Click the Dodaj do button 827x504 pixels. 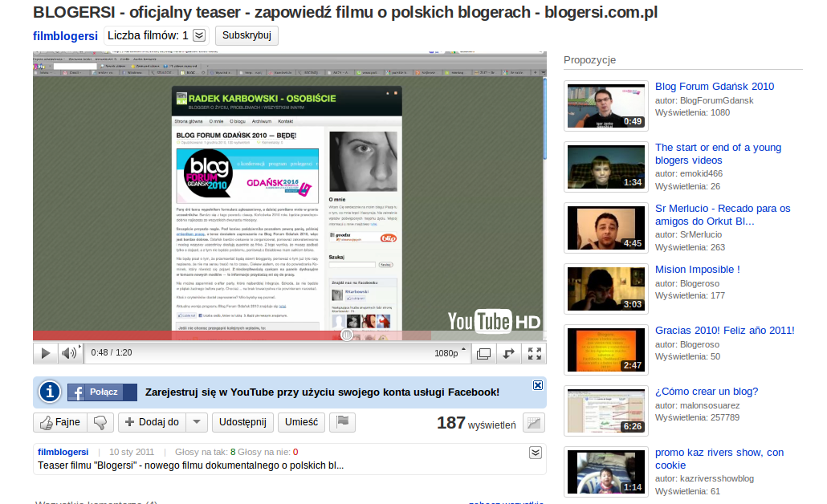click(153, 422)
